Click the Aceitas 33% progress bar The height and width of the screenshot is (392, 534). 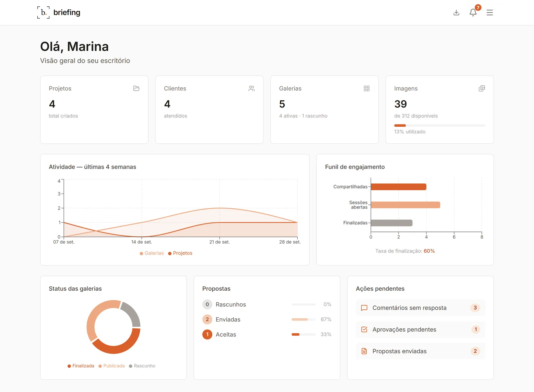point(303,335)
